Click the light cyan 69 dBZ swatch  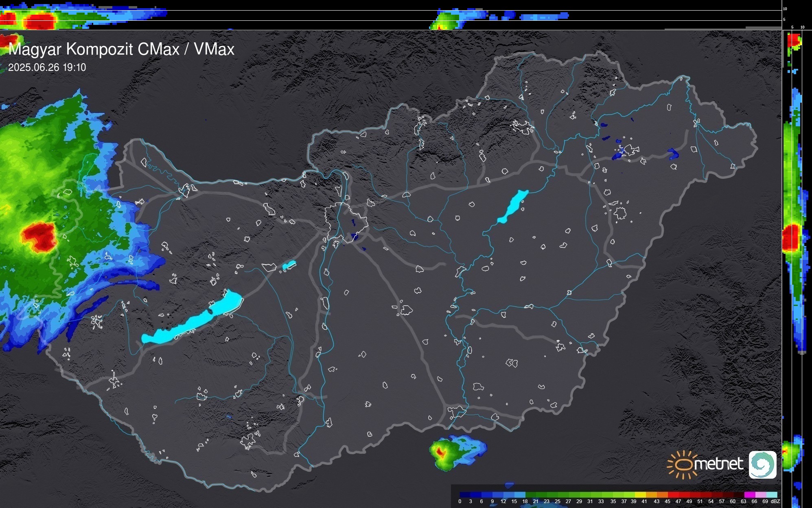click(x=771, y=495)
